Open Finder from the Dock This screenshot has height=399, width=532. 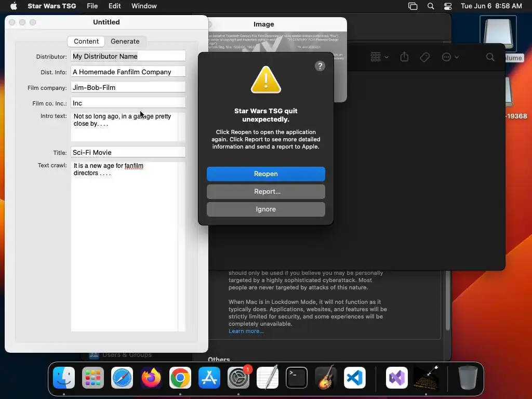coord(64,378)
